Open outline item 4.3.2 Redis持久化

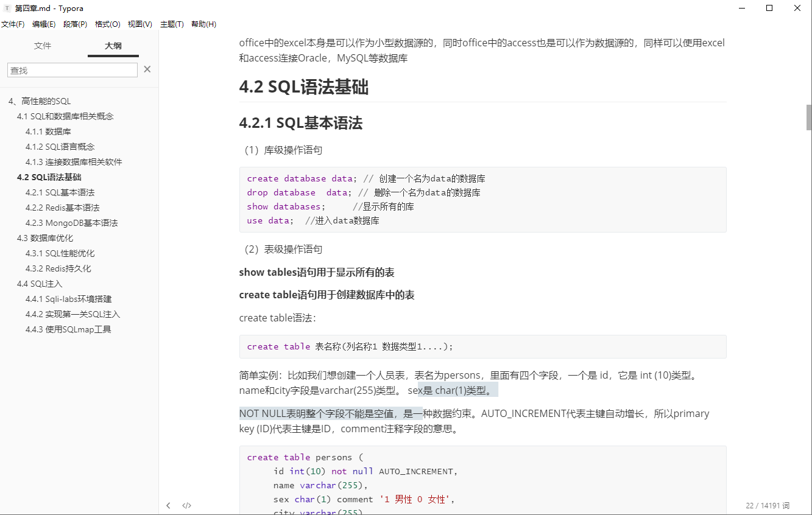[58, 268]
